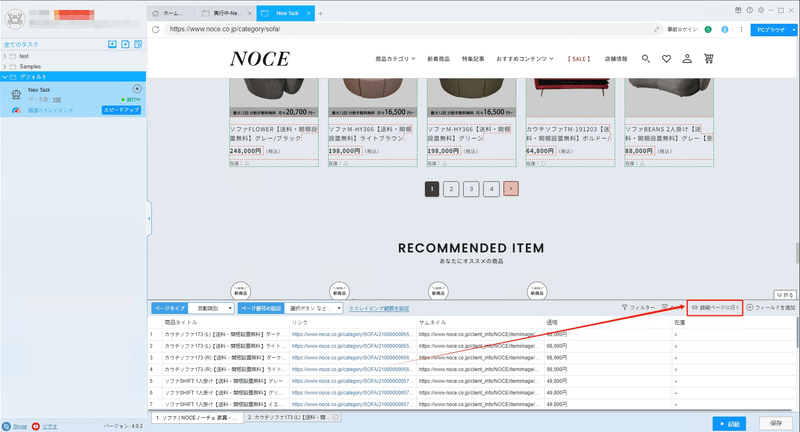Screen dimensions: 800x432
Task: Click the green circular browser icon
Action: coord(708,30)
